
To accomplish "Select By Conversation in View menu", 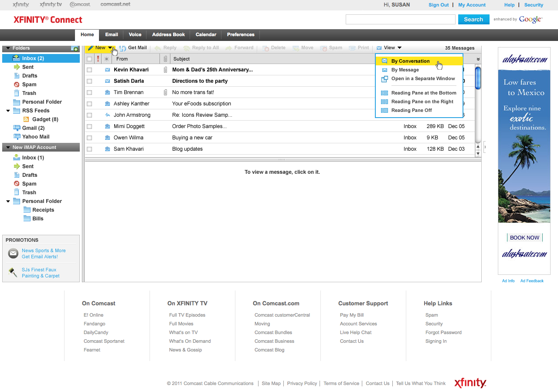I will click(x=419, y=61).
